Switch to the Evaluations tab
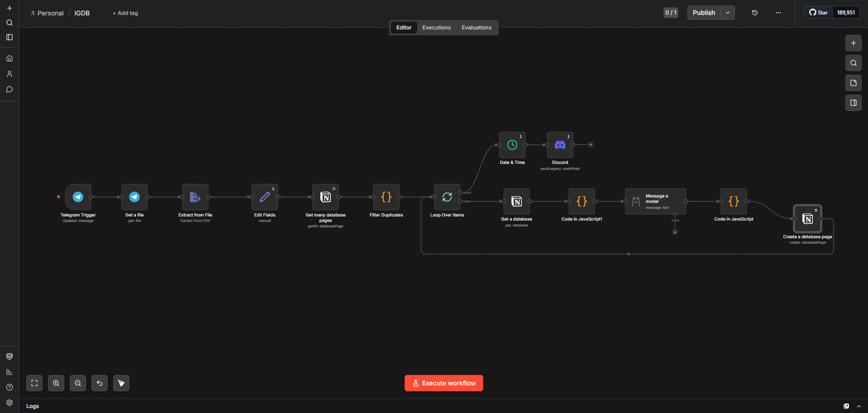This screenshot has width=868, height=413. tap(477, 28)
